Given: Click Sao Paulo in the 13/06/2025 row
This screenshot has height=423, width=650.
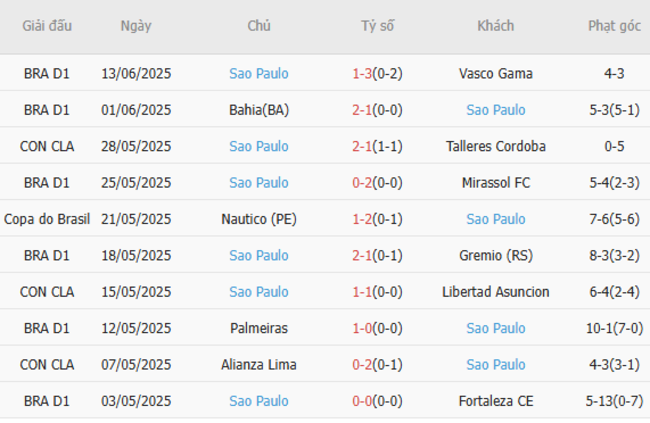Looking at the screenshot, I should coord(259,73).
